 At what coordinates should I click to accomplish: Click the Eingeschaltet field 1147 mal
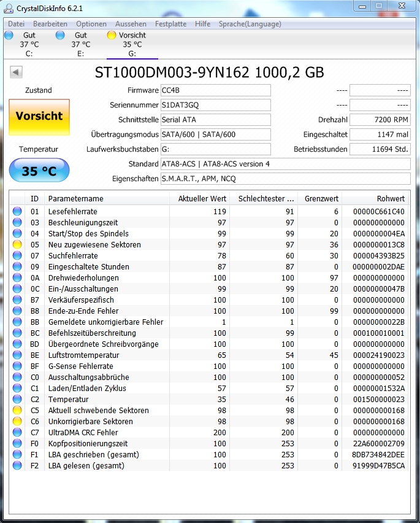point(380,134)
